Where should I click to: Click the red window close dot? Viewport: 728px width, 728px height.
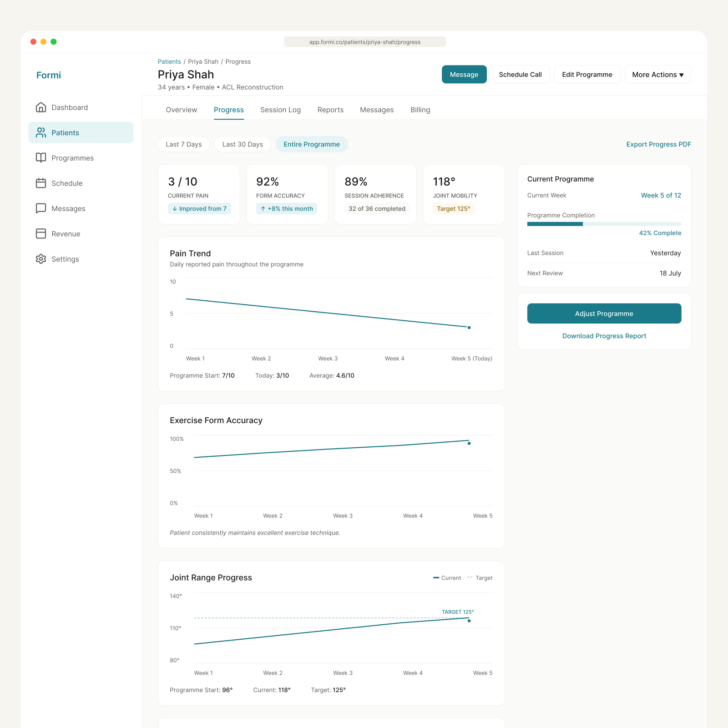pyautogui.click(x=33, y=42)
